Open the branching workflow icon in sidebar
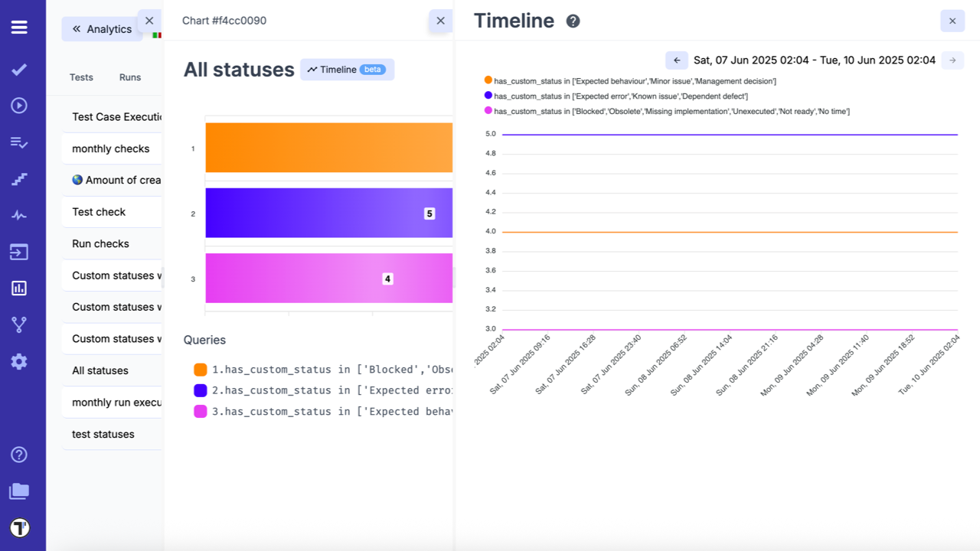 pyautogui.click(x=21, y=324)
